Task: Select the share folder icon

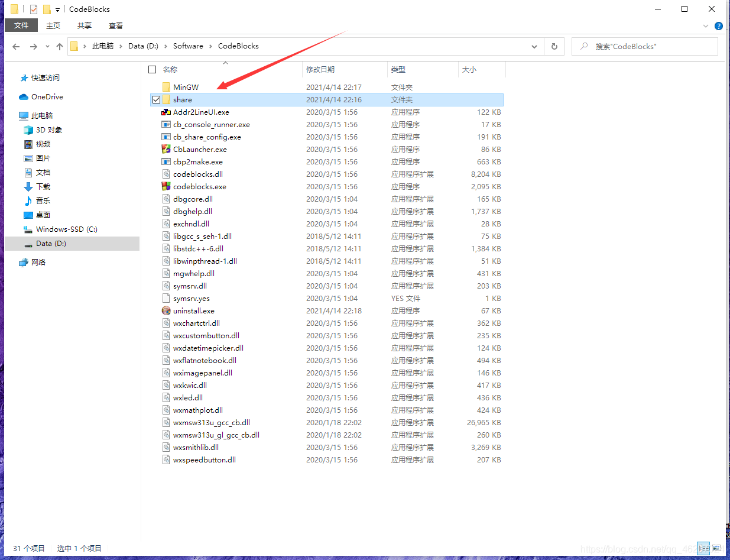Action: 166,100
